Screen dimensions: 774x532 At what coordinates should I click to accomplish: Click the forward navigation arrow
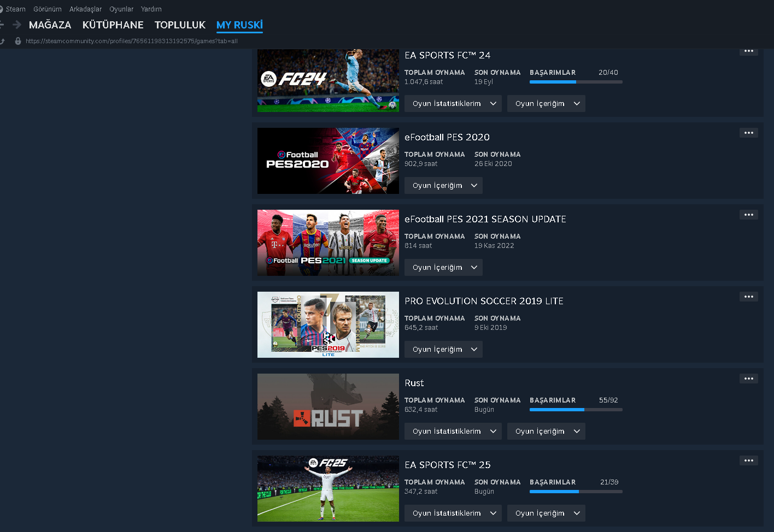pyautogui.click(x=17, y=25)
